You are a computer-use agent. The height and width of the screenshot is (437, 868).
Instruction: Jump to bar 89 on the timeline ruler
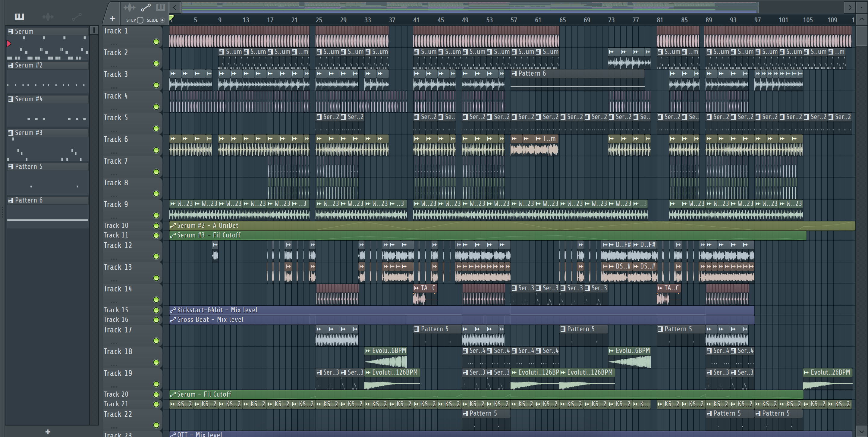709,20
